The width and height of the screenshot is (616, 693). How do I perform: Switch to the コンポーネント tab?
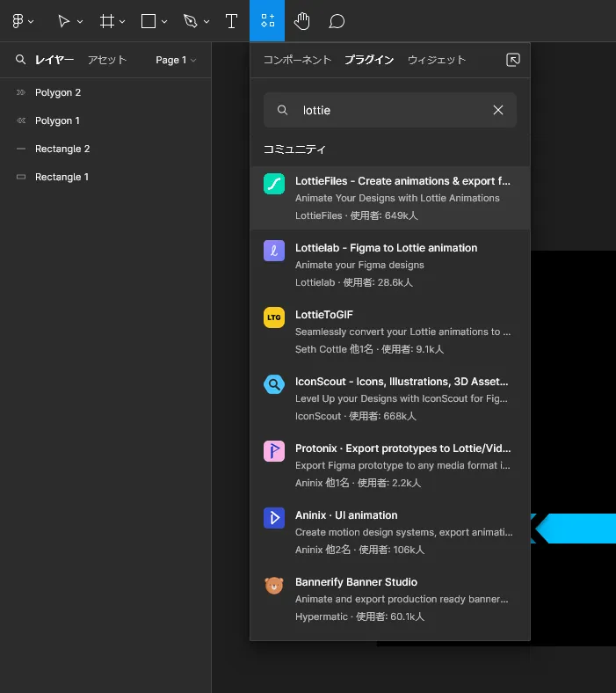[x=297, y=60]
